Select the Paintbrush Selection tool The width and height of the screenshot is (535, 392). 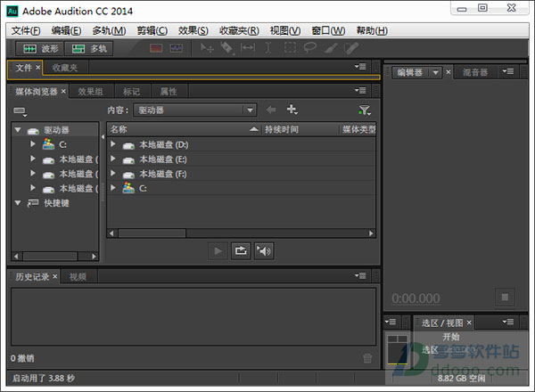click(x=331, y=48)
